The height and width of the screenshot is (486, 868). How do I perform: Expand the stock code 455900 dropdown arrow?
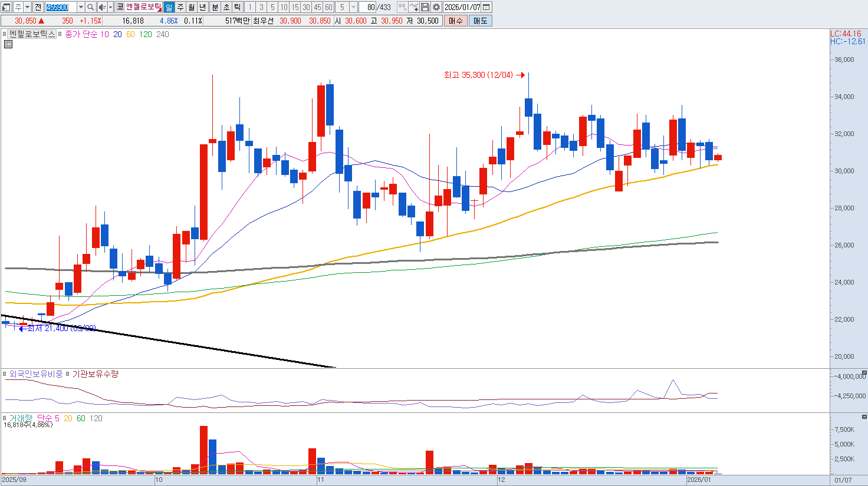tap(81, 7)
